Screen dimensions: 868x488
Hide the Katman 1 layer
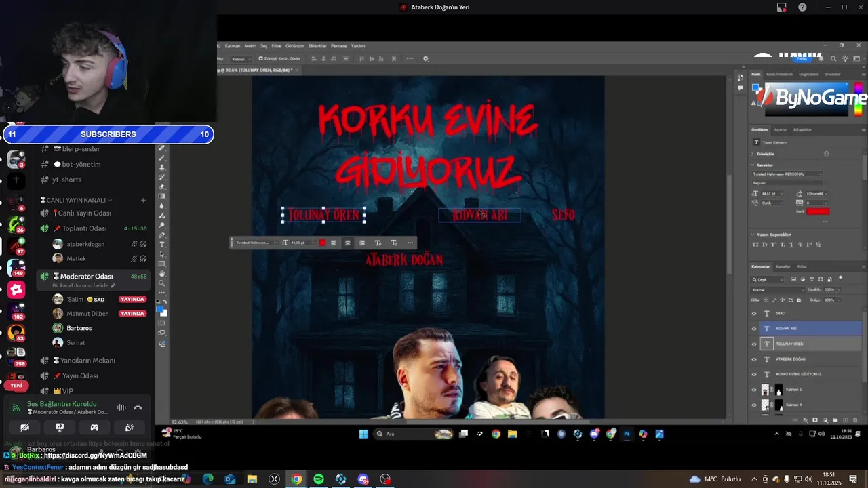coord(754,390)
